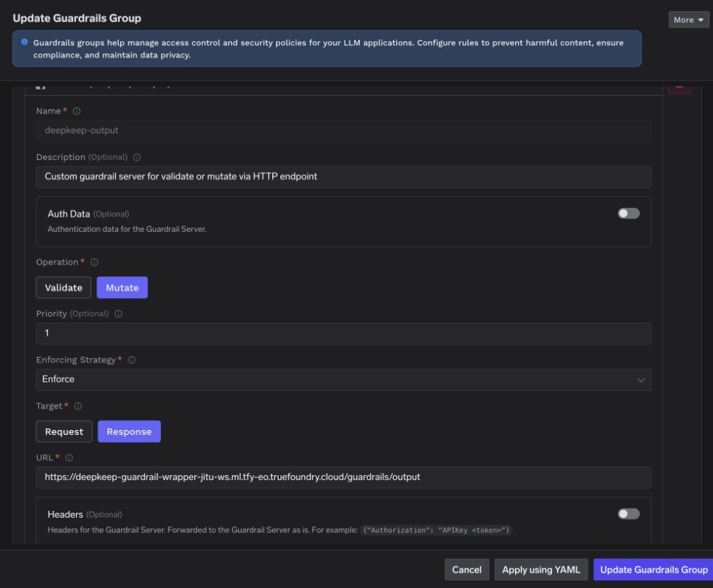Click the info icon next to Target
The image size is (713, 588).
[x=78, y=406]
